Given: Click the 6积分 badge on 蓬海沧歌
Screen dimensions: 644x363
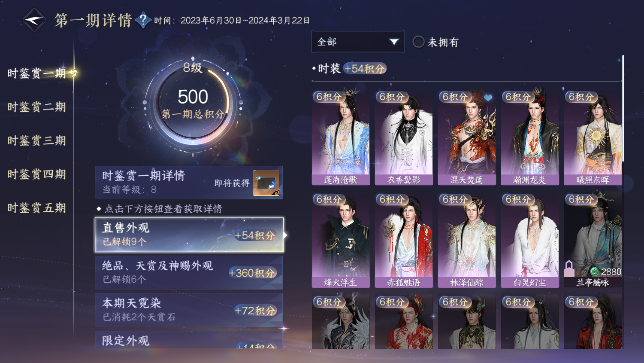Looking at the screenshot, I should coord(329,97).
